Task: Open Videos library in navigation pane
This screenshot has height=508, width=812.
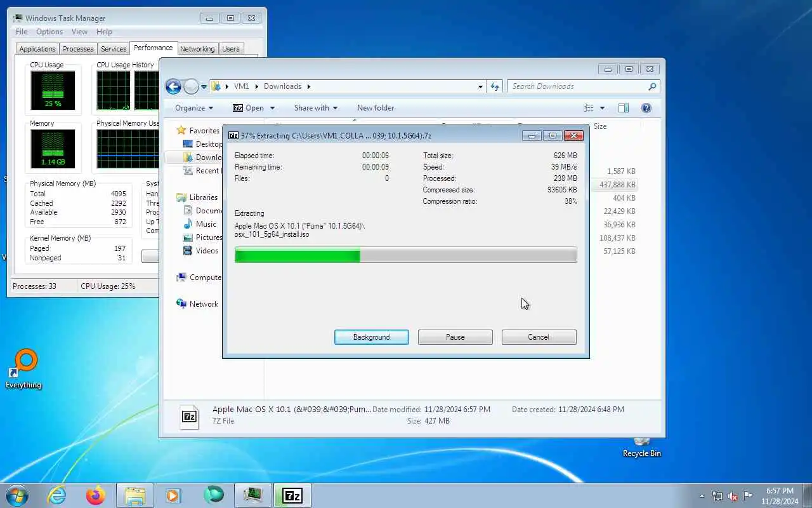Action: 200,251
